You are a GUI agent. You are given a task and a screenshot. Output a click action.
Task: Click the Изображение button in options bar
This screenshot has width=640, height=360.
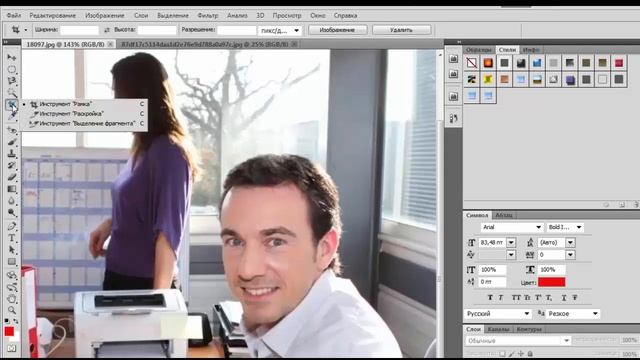(337, 30)
